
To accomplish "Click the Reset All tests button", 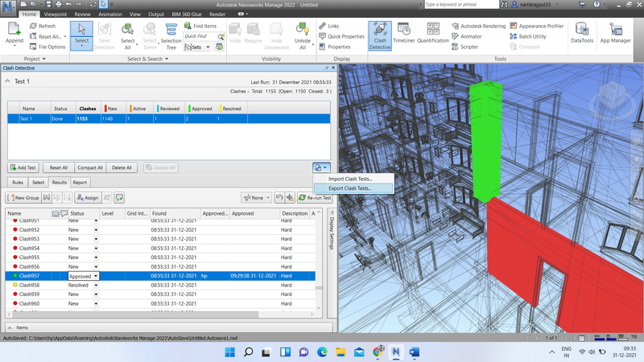I will 58,167.
